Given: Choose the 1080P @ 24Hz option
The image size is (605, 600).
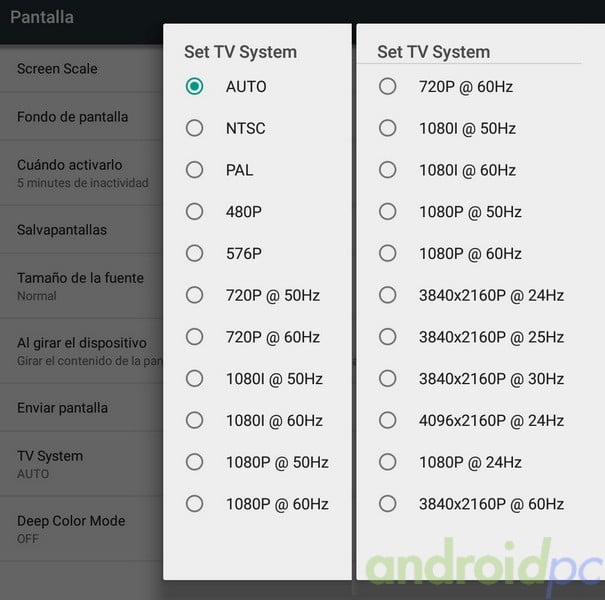Looking at the screenshot, I should [x=388, y=462].
